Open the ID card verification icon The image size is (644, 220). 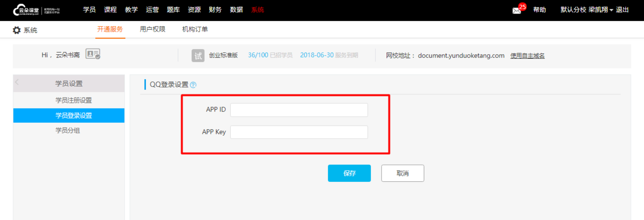coord(93,54)
